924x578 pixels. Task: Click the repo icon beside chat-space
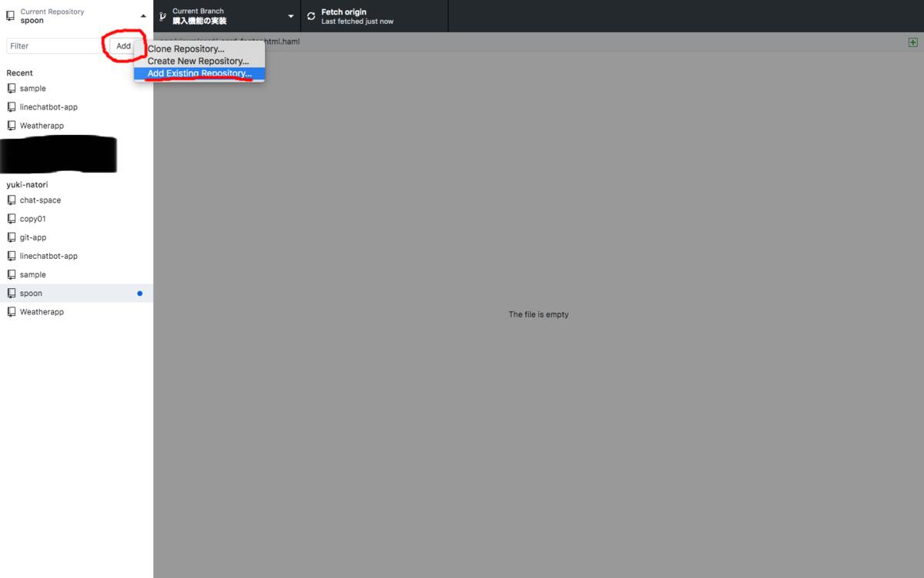[12, 200]
